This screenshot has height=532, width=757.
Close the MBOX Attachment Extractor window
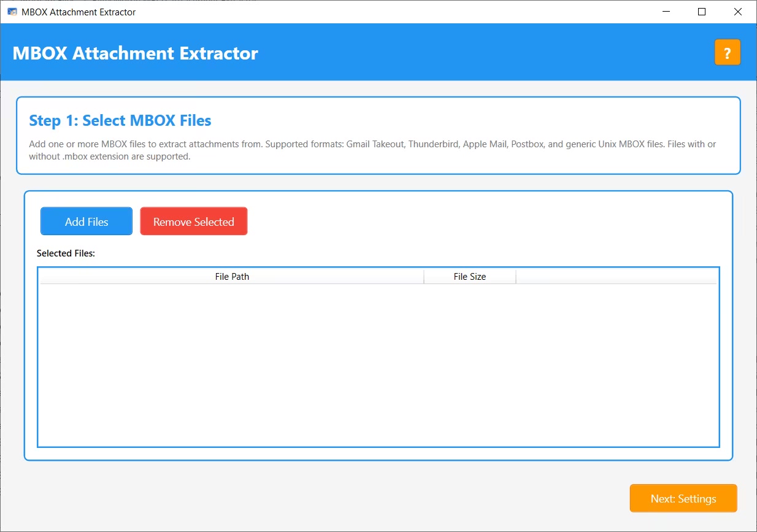pos(738,12)
